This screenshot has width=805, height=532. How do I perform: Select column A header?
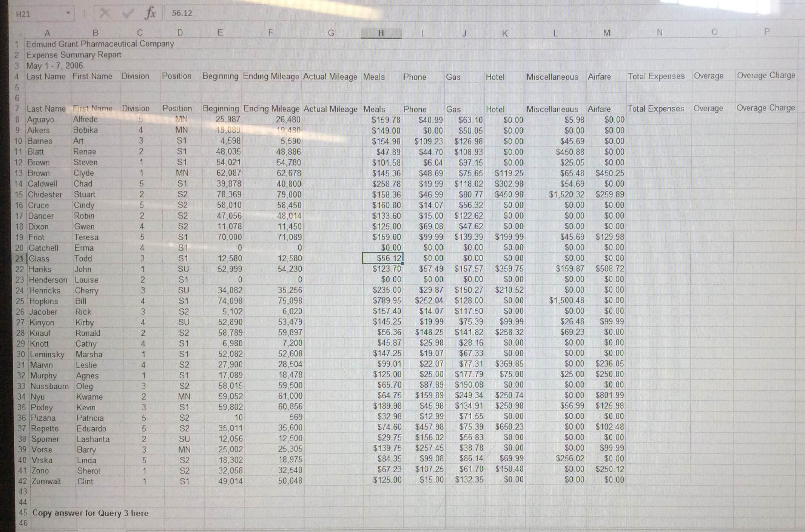click(47, 33)
